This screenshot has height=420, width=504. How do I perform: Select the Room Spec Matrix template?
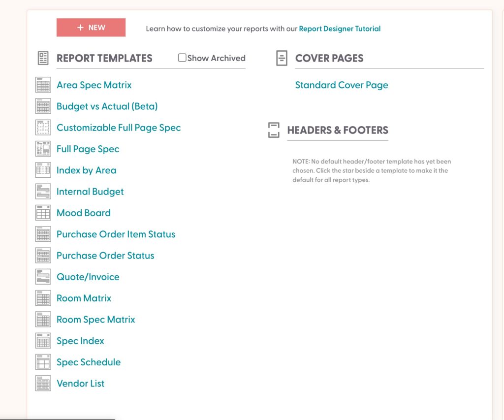(x=95, y=320)
